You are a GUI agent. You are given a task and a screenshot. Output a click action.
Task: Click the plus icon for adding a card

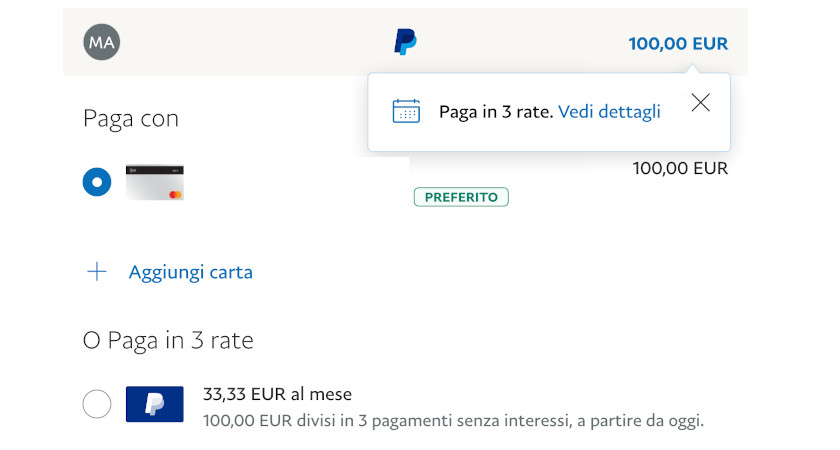[x=97, y=271]
